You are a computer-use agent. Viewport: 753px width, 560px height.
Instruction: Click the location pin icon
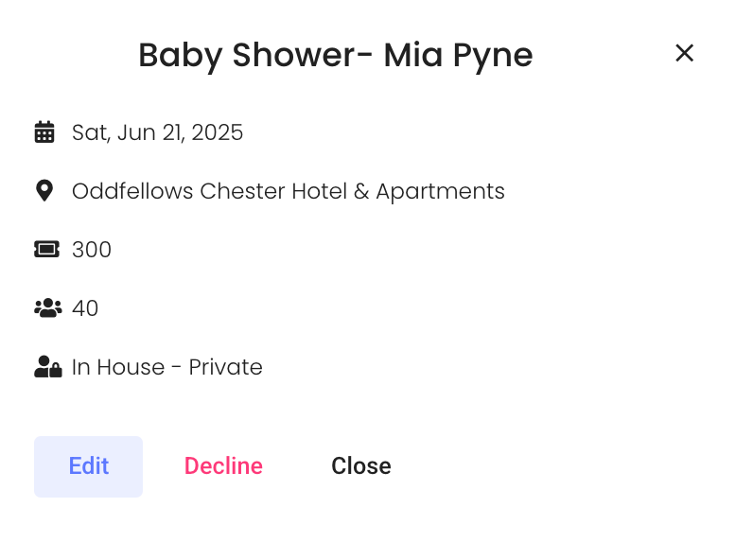(x=44, y=191)
